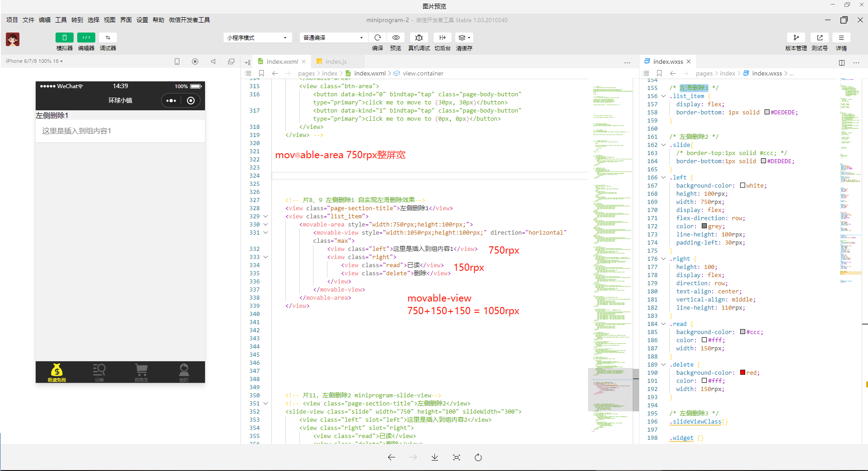Click the simulator capsule menu dots
The width and height of the screenshot is (868, 471).
click(x=171, y=101)
